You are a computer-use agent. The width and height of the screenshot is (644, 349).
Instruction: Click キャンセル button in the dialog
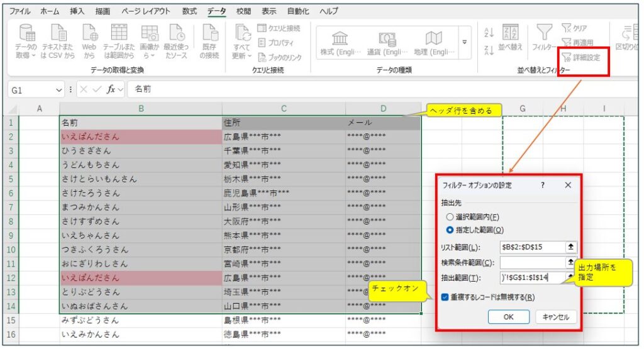pyautogui.click(x=555, y=317)
